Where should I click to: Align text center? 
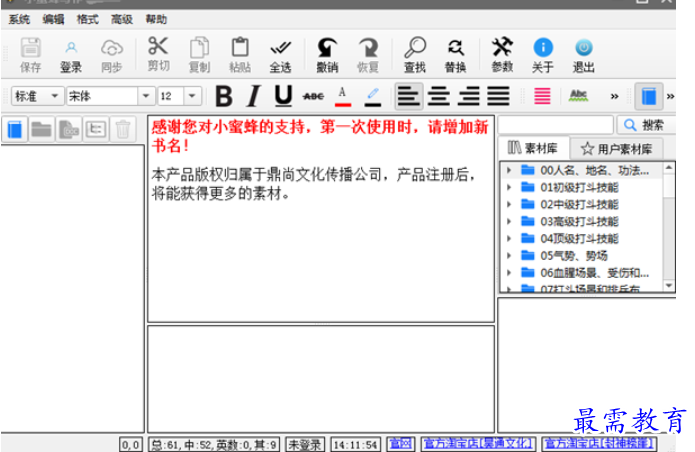coord(438,96)
